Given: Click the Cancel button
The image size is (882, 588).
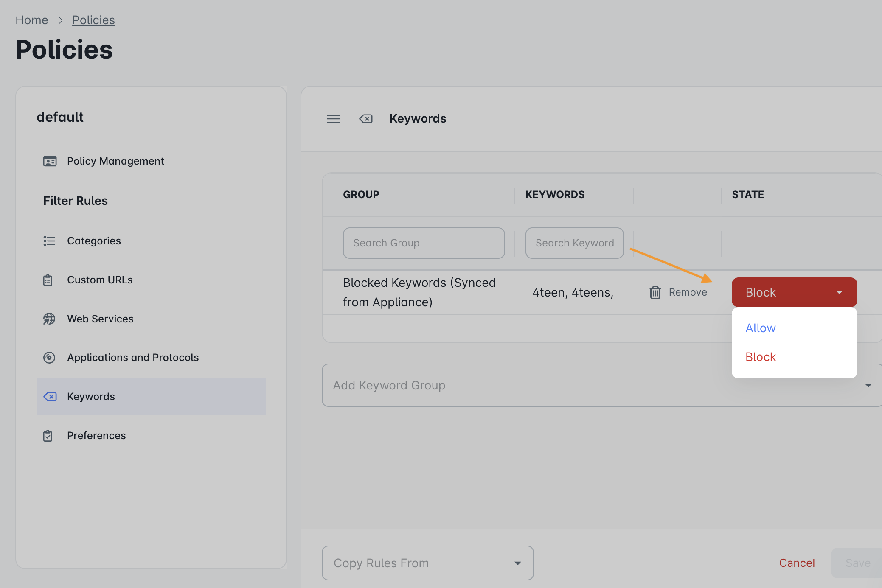Looking at the screenshot, I should coord(797,563).
